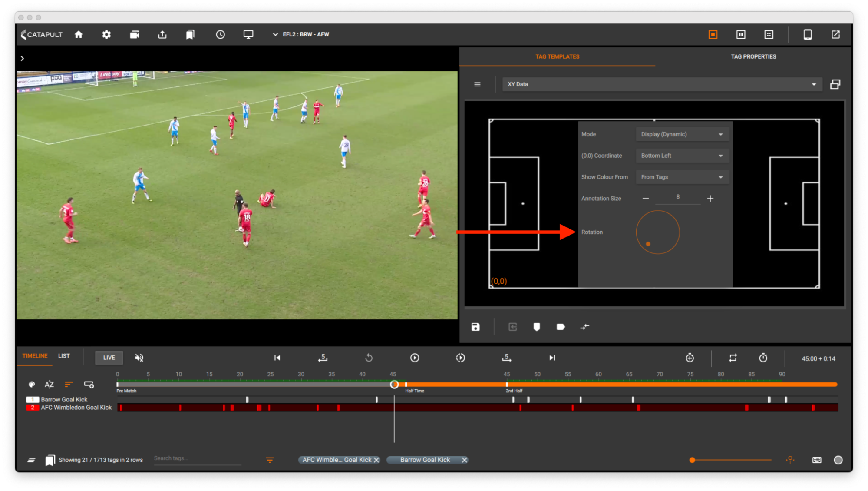Select single-panel layout icon

(x=713, y=34)
